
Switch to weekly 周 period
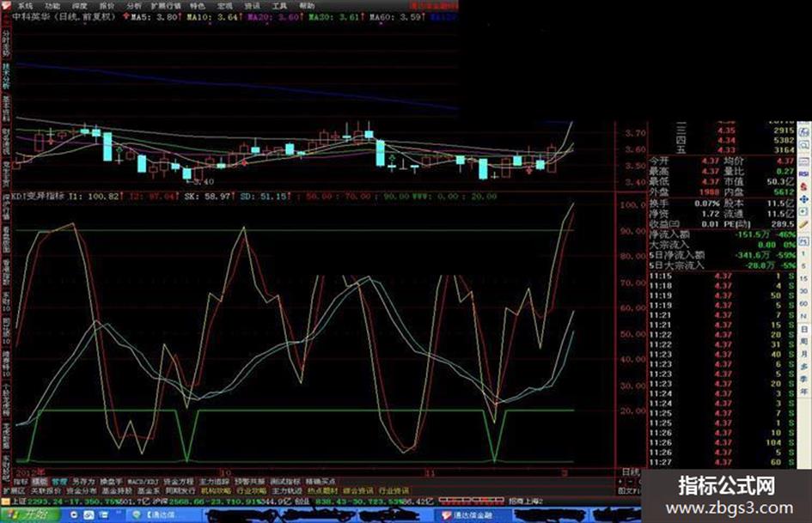coord(803,342)
